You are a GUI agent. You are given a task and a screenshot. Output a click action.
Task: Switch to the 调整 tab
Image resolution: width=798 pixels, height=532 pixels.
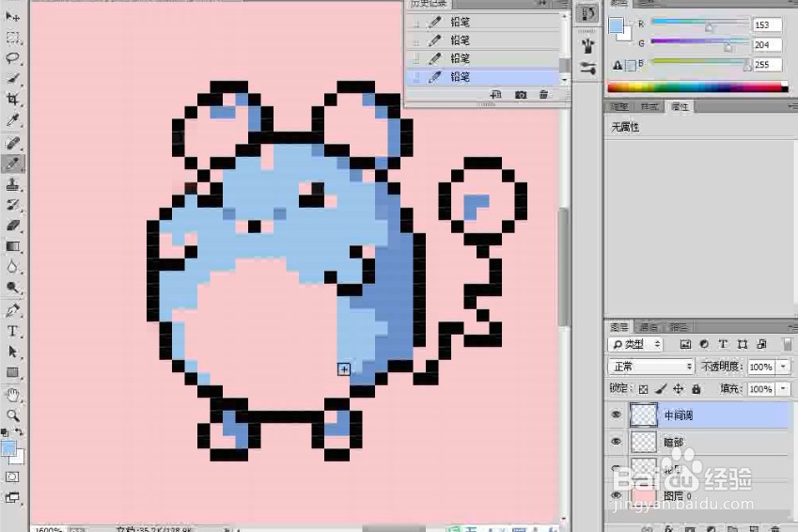pos(619,106)
